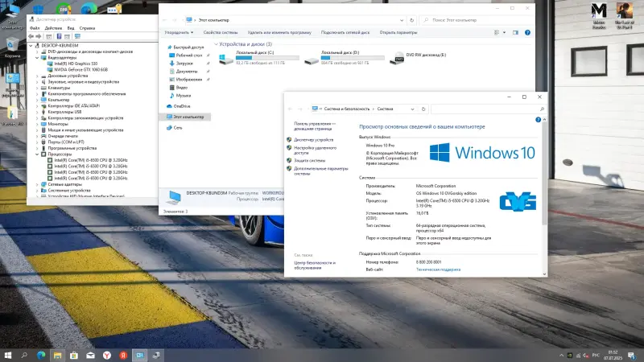This screenshot has width=644, height=362.
Task: Expand the Клавиатуры node
Action: pos(37,88)
